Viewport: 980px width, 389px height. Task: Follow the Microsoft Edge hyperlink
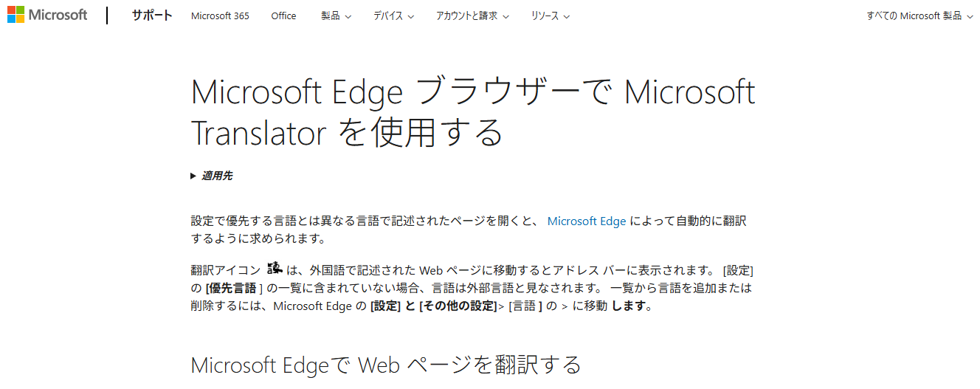tap(587, 221)
